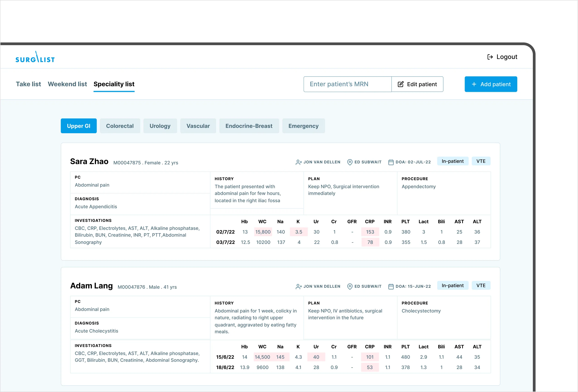Click the SurgList logo
This screenshot has width=578, height=392.
click(x=35, y=57)
